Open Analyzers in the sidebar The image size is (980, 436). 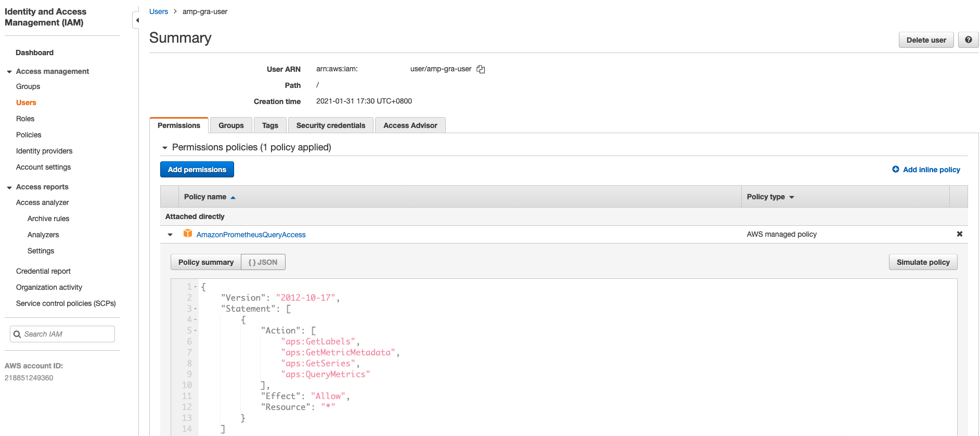[x=43, y=235]
